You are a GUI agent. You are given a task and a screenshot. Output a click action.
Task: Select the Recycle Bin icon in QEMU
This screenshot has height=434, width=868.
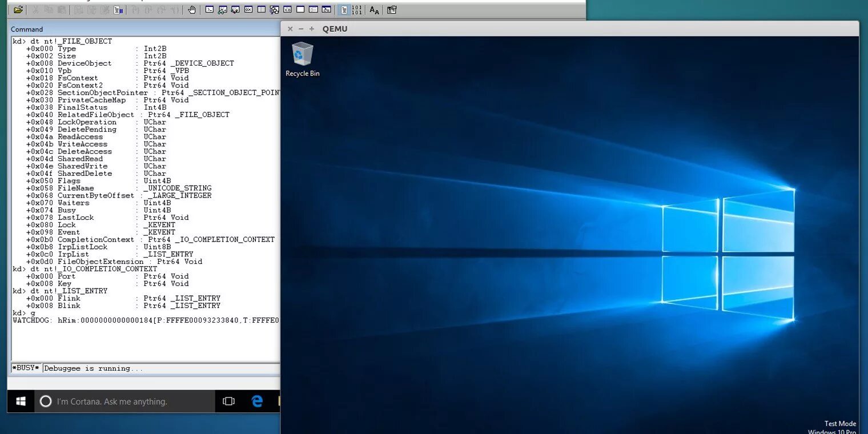pyautogui.click(x=303, y=59)
